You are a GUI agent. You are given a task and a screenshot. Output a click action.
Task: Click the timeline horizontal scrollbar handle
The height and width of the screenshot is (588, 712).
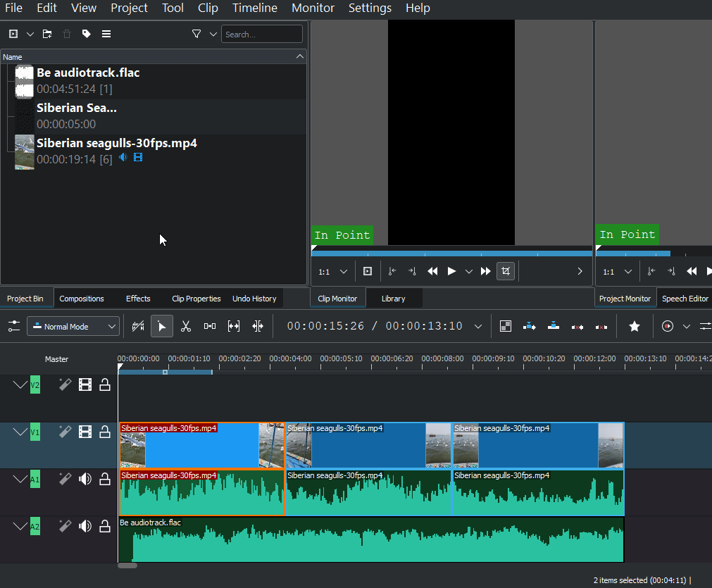point(127,565)
